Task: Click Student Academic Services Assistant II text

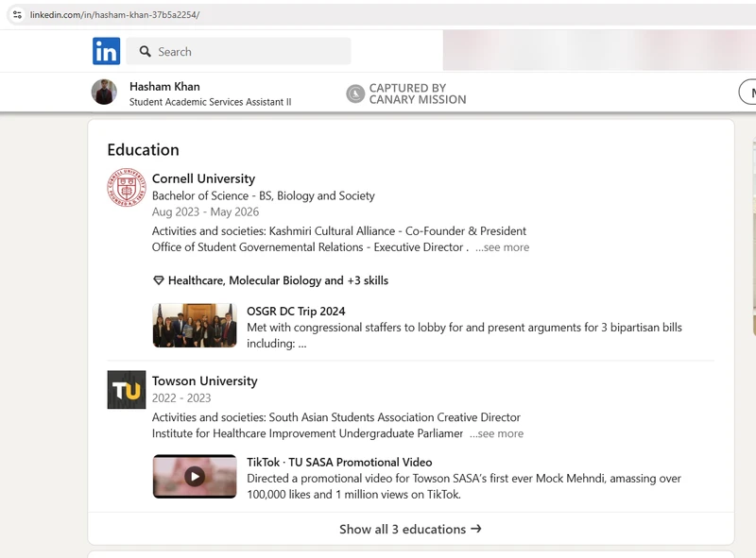Action: [x=210, y=102]
